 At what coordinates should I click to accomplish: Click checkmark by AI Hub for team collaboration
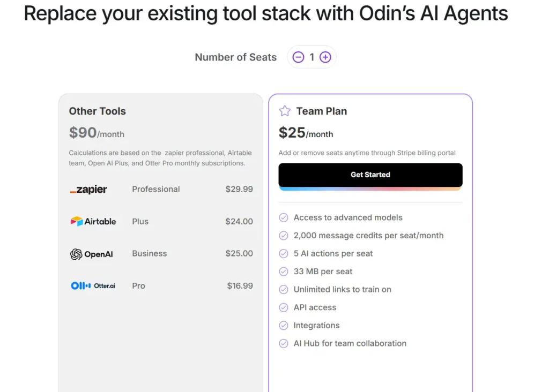284,343
